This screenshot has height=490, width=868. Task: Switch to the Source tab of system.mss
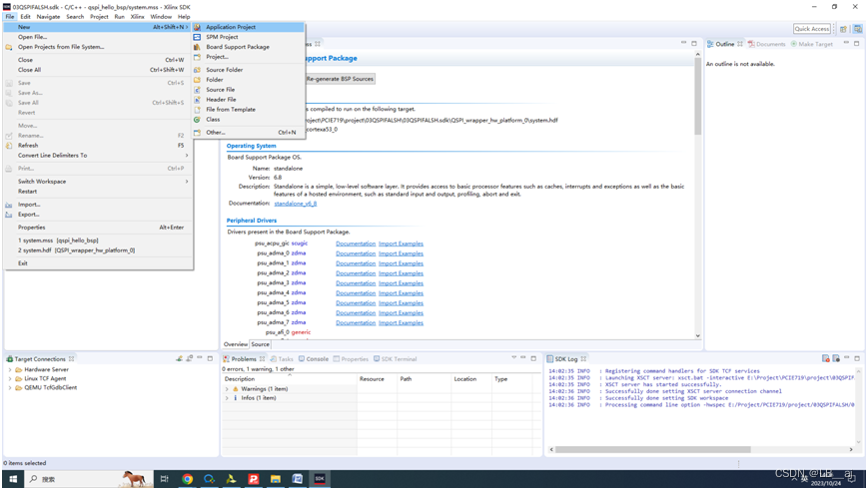pos(260,344)
